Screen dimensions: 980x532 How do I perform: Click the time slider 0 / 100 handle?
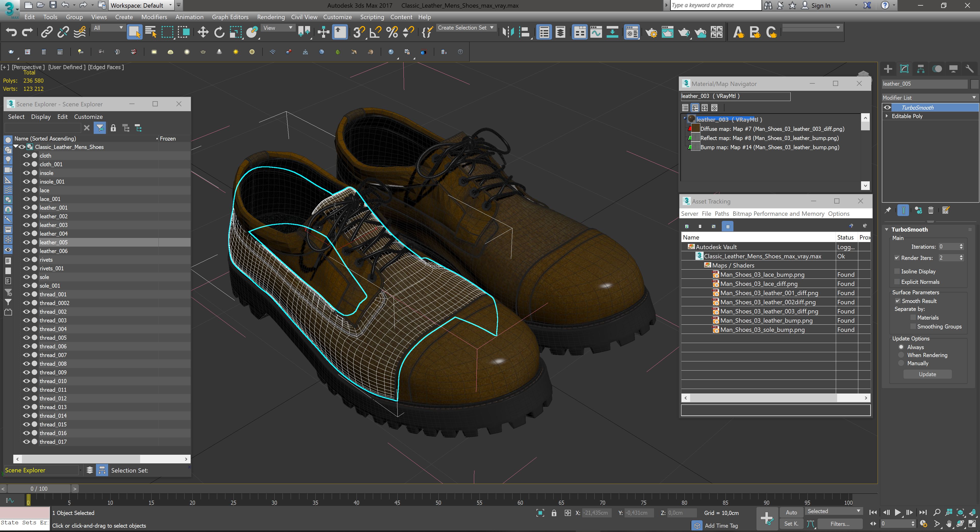click(39, 489)
